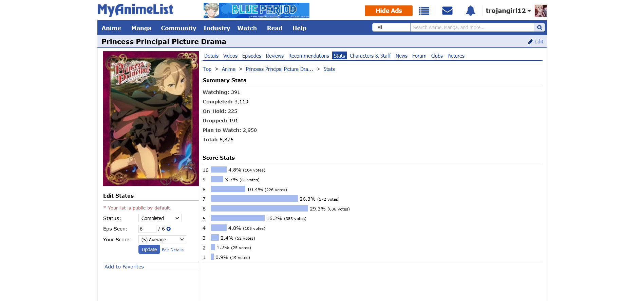Open the messages envelope icon

447,11
